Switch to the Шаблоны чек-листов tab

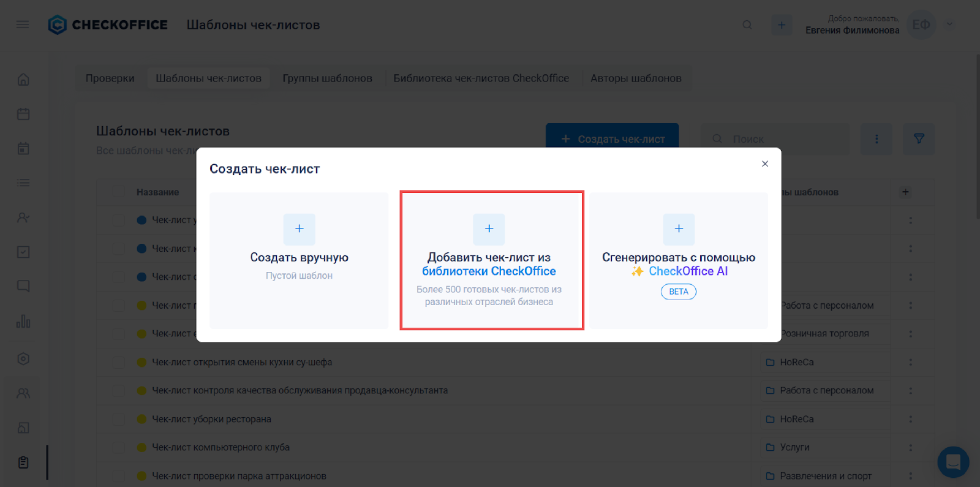click(x=208, y=78)
